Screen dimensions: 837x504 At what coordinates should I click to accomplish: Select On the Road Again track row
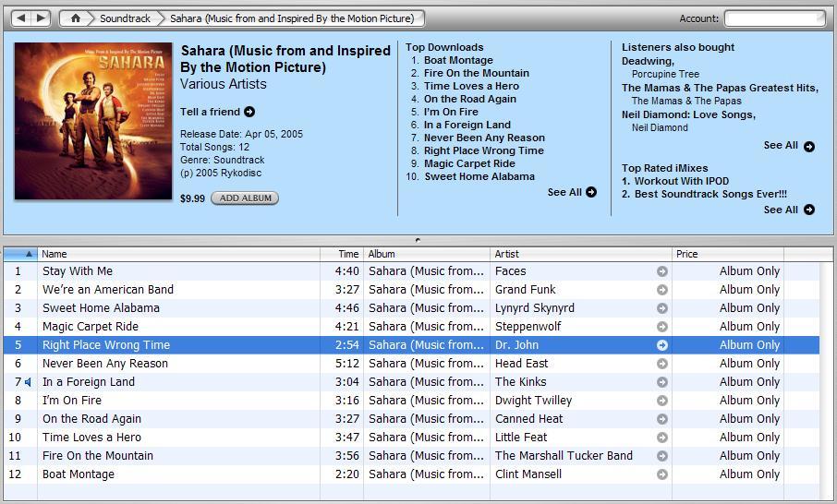411,419
